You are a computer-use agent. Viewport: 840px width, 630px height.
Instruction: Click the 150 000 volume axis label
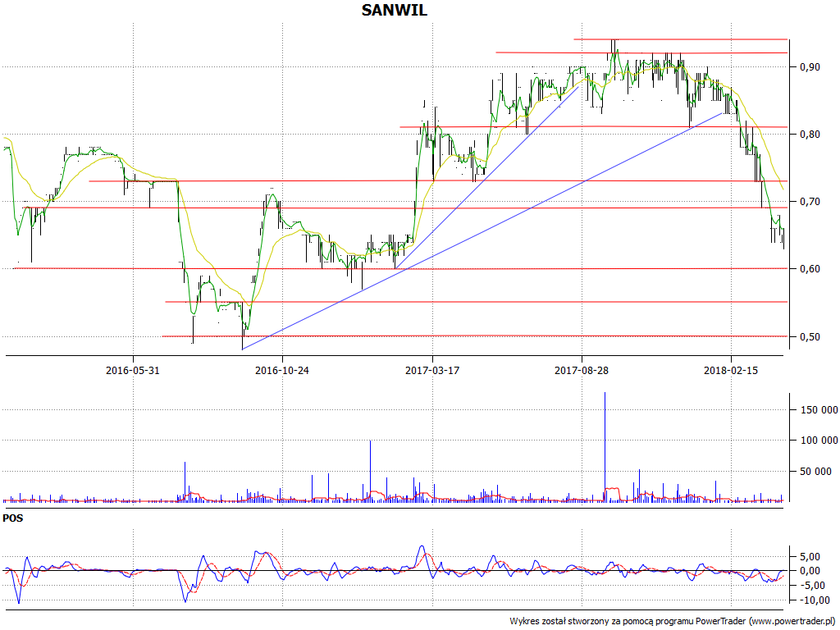(819, 410)
